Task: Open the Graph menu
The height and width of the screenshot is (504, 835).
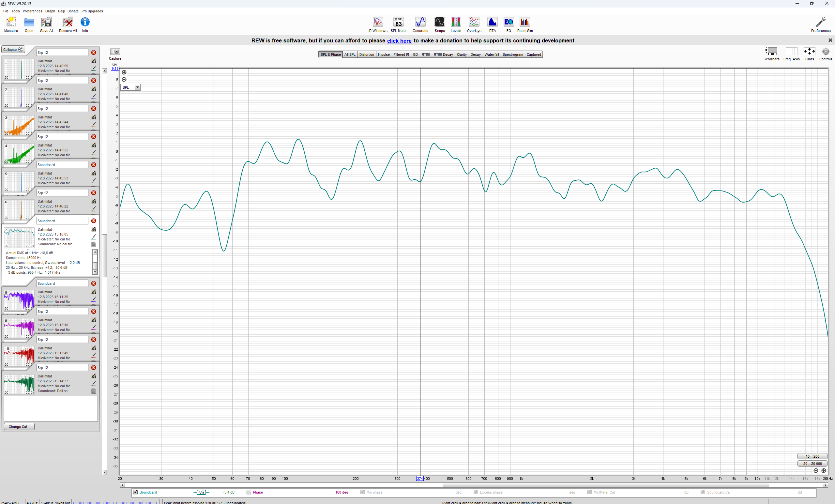Action: point(50,11)
